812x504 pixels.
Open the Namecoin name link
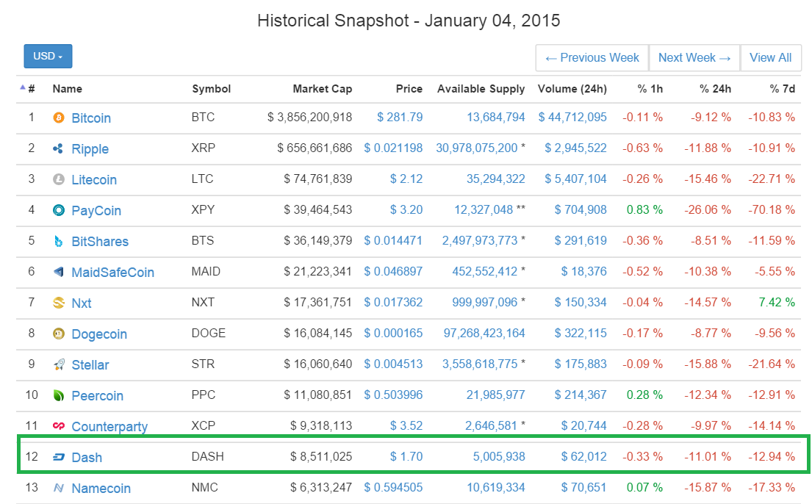(101, 489)
